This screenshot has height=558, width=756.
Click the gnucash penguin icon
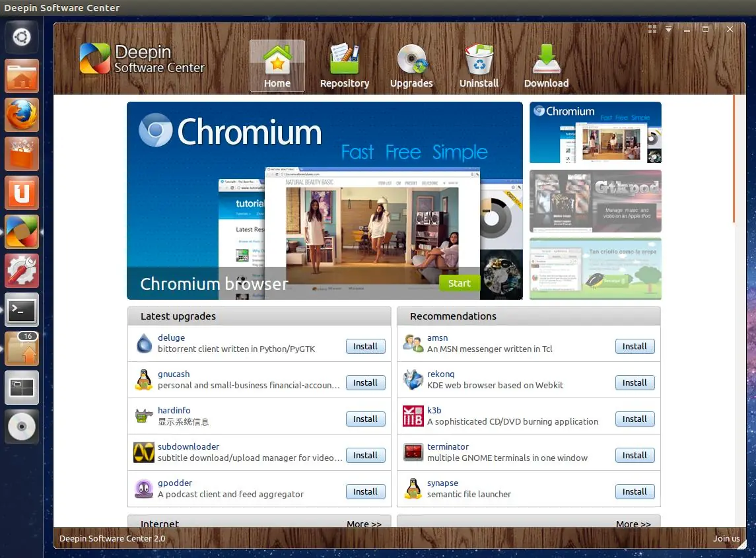(144, 380)
